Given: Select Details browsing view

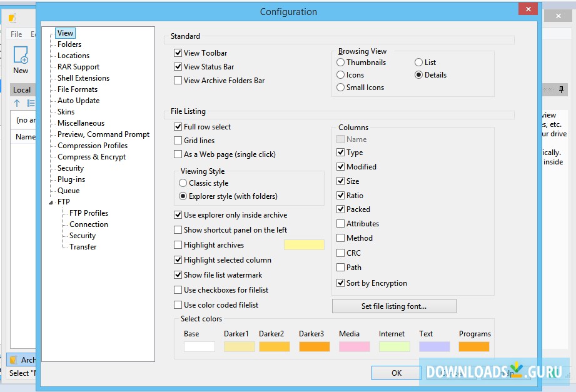Looking at the screenshot, I should point(419,75).
